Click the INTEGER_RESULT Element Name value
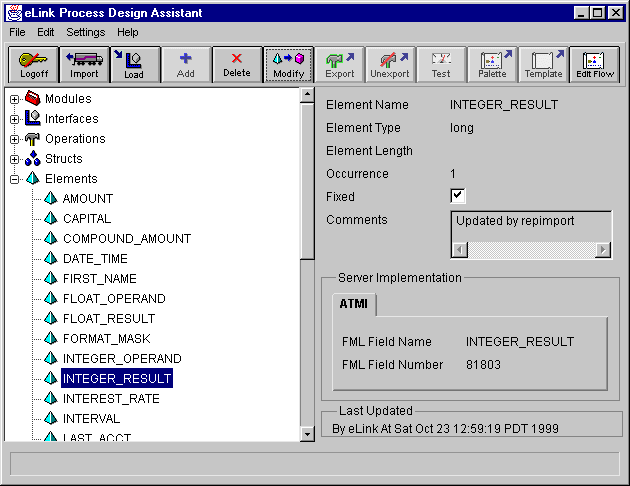Image resolution: width=630 pixels, height=486 pixels. [x=504, y=105]
